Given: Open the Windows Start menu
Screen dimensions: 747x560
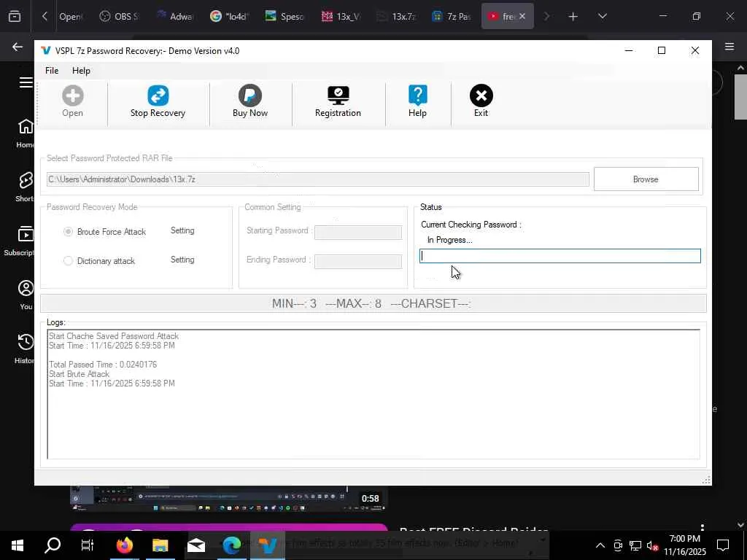Looking at the screenshot, I should (x=18, y=545).
